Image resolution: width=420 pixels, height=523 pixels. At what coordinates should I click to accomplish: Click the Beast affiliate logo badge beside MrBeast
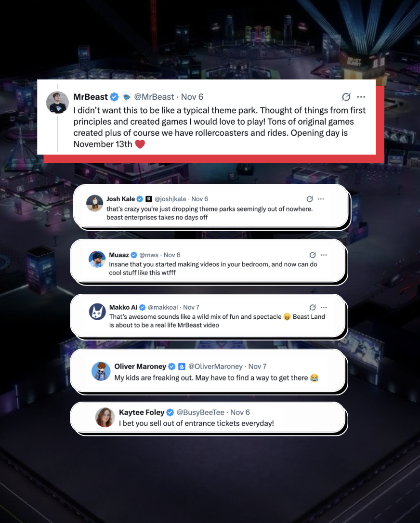[x=126, y=97]
